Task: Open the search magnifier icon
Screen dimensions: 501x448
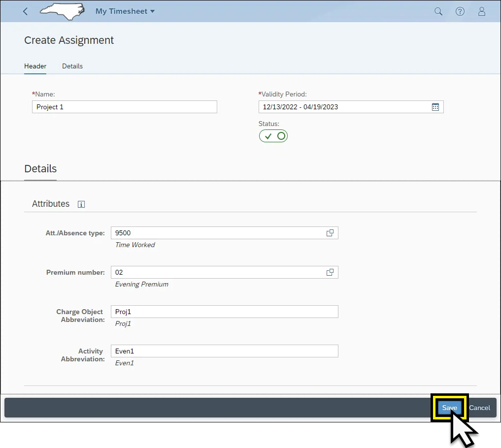Action: (x=438, y=11)
